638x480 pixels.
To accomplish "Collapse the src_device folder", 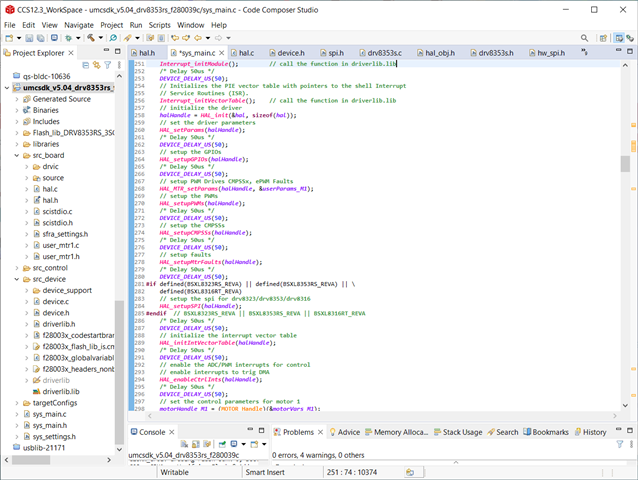I will click(x=17, y=279).
